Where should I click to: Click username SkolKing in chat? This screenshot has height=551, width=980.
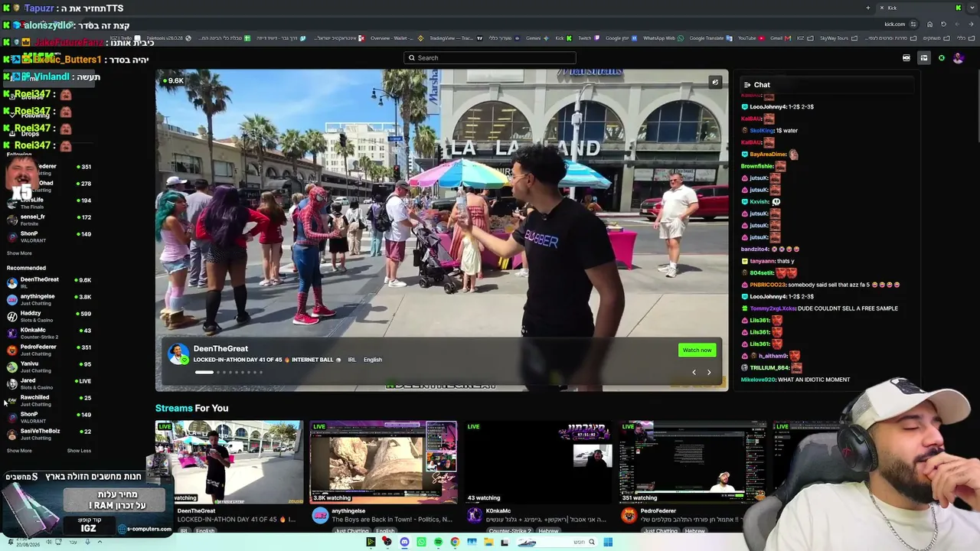tap(762, 131)
